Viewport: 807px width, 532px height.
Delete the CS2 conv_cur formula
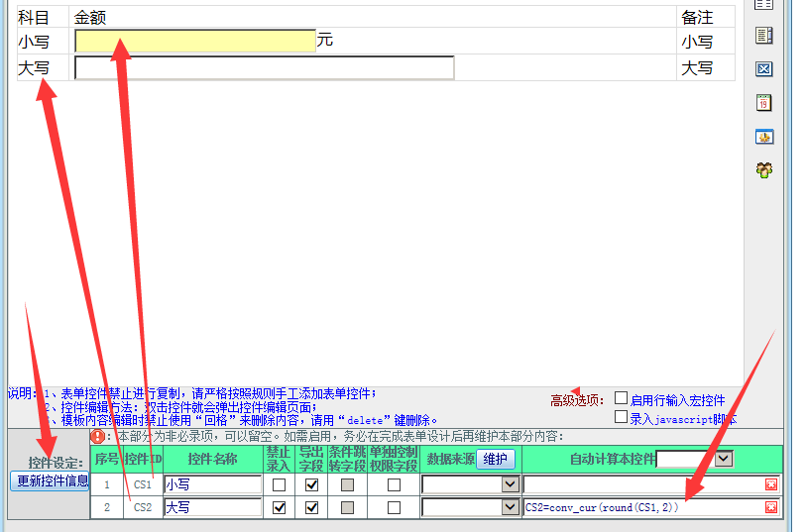[771, 507]
